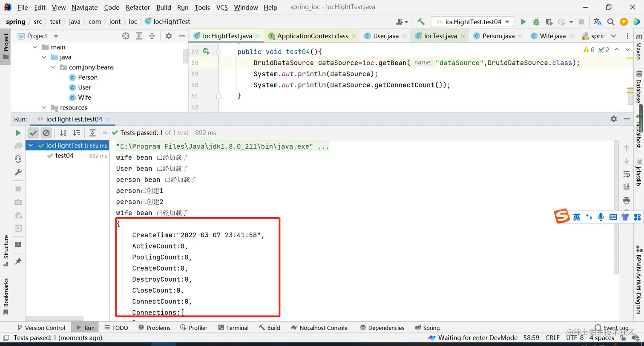
Task: Click the gutter run icon on line 57
Action: [x=206, y=52]
